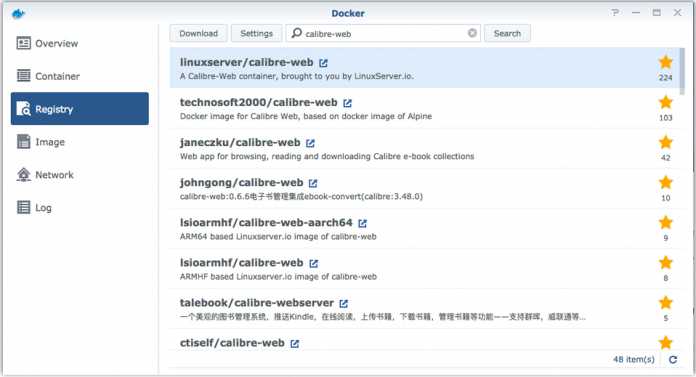Open the help question mark button
The width and height of the screenshot is (696, 377).
point(615,12)
